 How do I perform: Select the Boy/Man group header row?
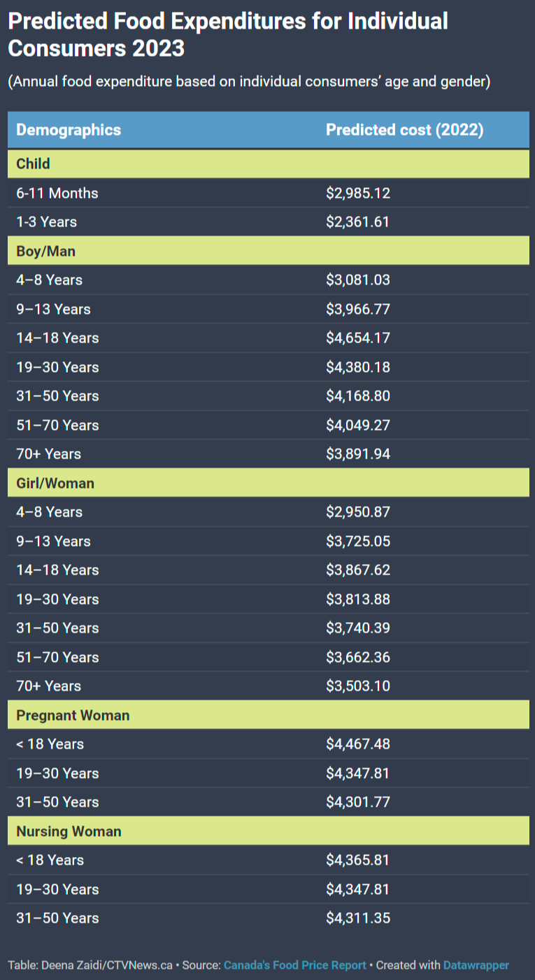[269, 251]
